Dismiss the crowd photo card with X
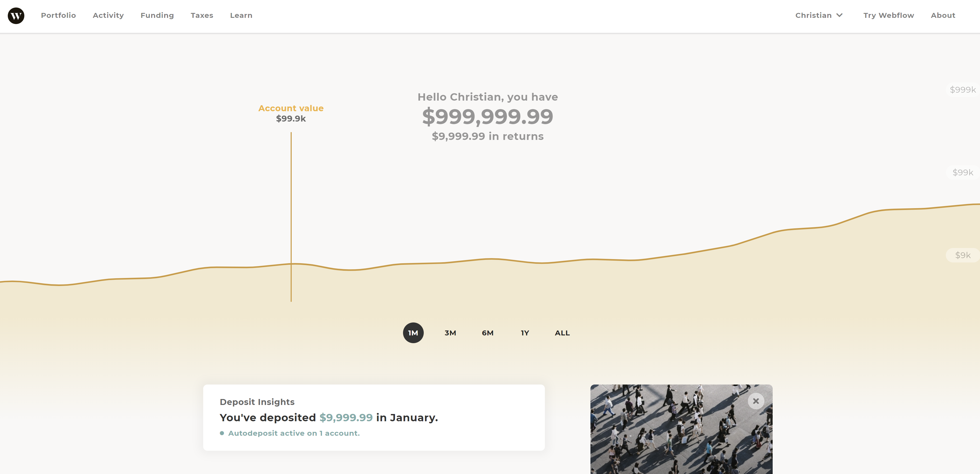Screen dimensions: 980x474 (x=756, y=401)
